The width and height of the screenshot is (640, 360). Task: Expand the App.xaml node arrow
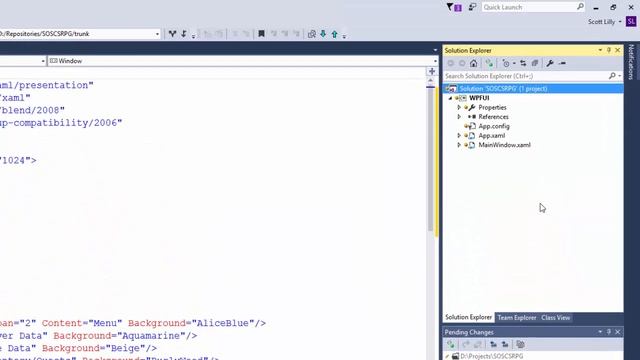coord(459,136)
